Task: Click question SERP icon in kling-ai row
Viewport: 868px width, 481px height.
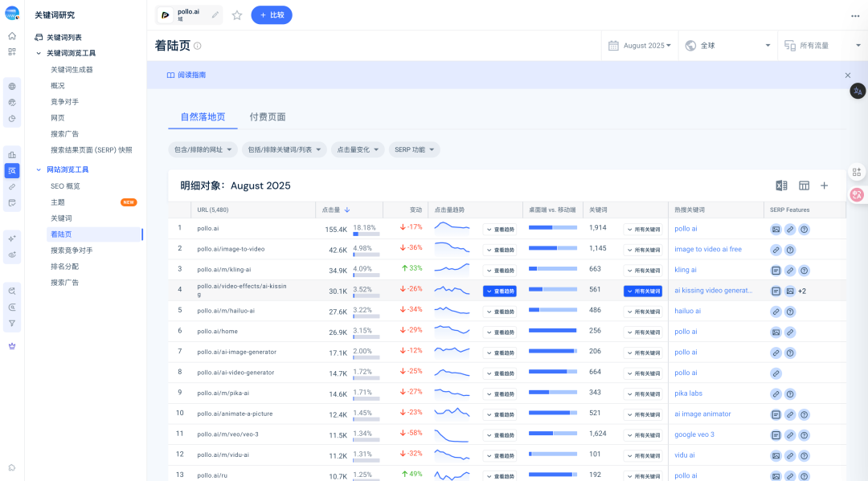Action: pyautogui.click(x=805, y=271)
